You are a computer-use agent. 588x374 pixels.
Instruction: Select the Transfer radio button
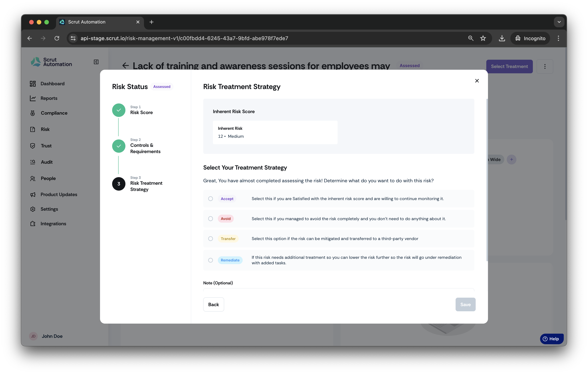click(210, 239)
